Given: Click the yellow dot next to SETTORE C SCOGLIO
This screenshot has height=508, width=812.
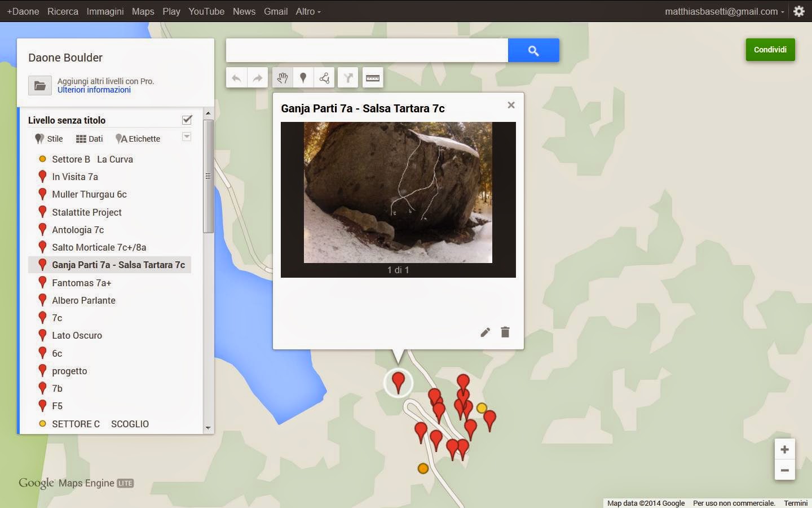Looking at the screenshot, I should coord(42,423).
